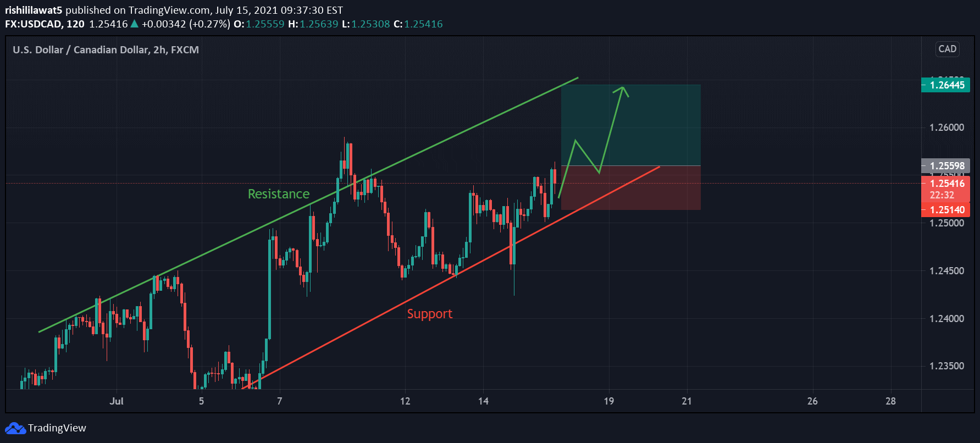
Task: Click the red stop-loss zone
Action: (x=631, y=187)
